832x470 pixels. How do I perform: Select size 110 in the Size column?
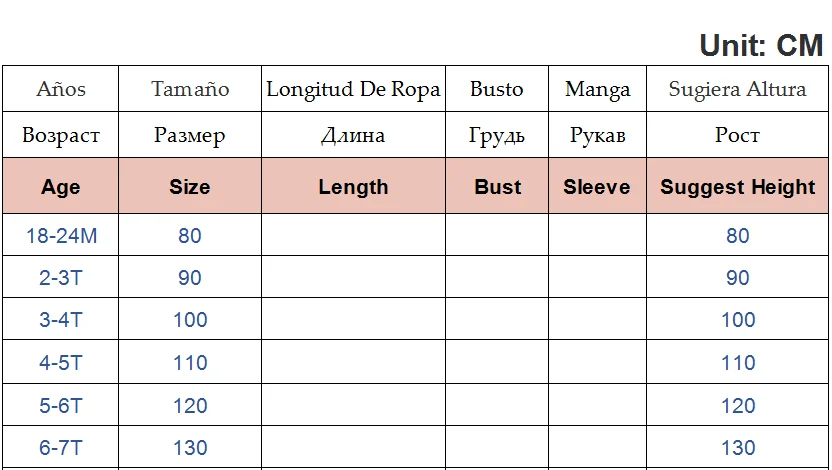click(190, 363)
